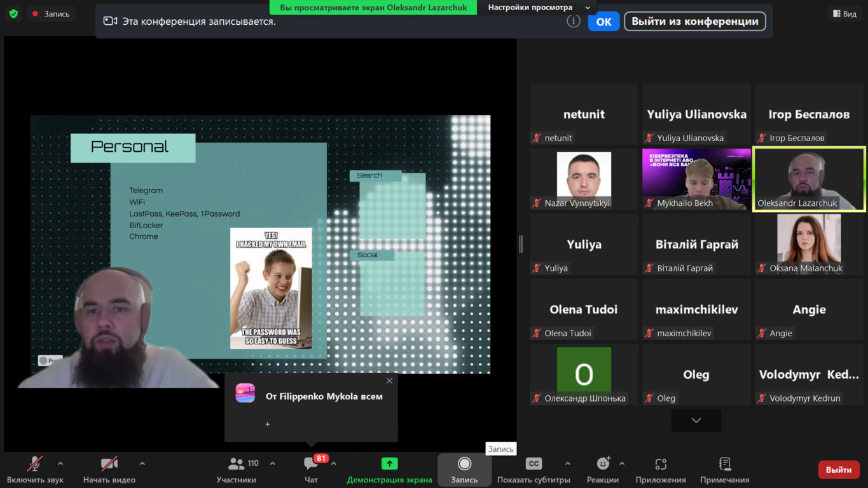
Task: Open Настройки просмотра dropdown
Action: [x=539, y=8]
